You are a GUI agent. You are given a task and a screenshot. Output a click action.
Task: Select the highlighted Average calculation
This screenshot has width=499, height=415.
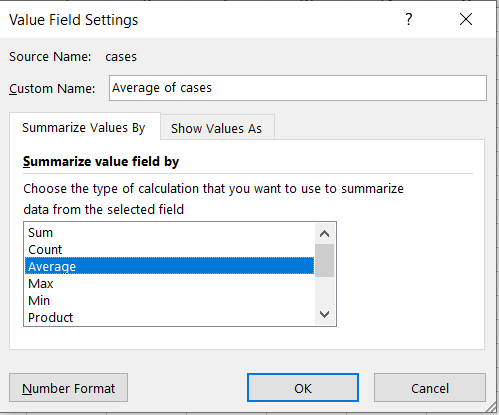(169, 266)
